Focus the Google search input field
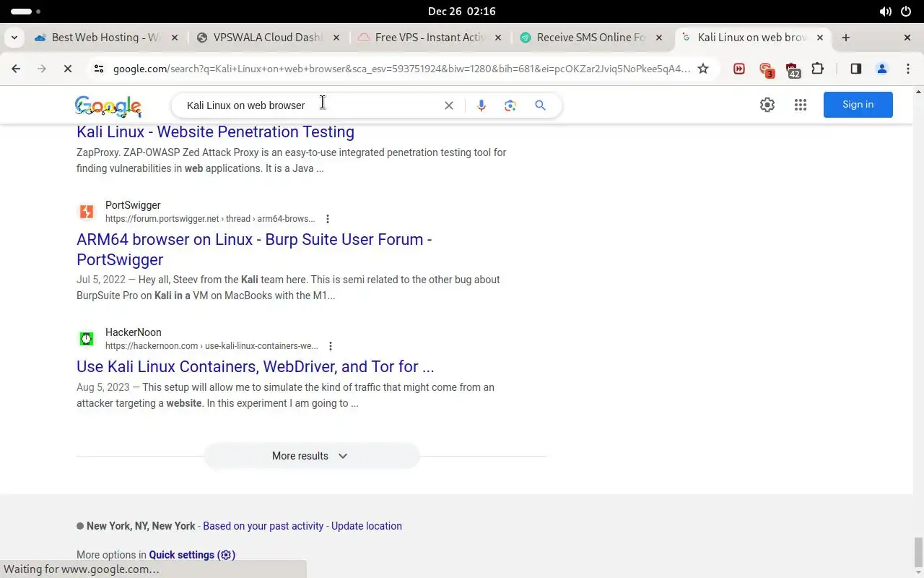924x578 pixels. [310, 105]
